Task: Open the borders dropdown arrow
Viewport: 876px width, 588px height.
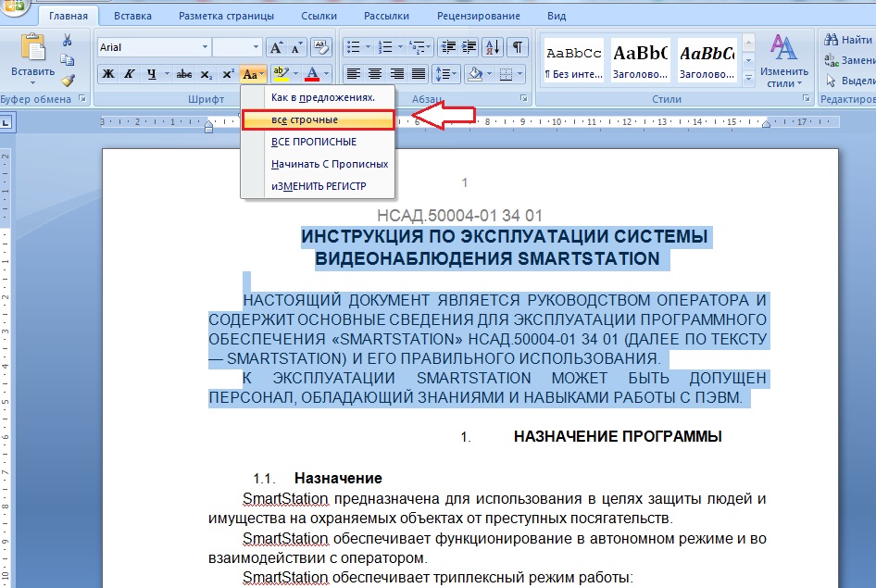Action: pos(520,74)
